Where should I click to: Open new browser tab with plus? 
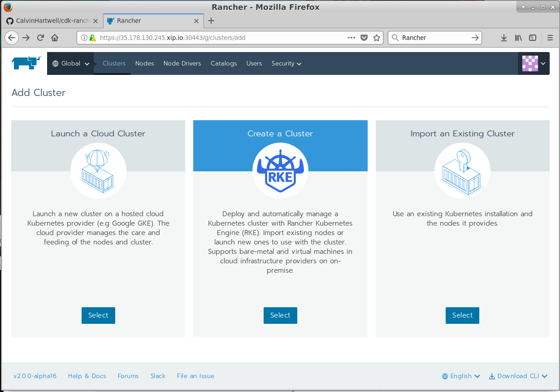(212, 21)
